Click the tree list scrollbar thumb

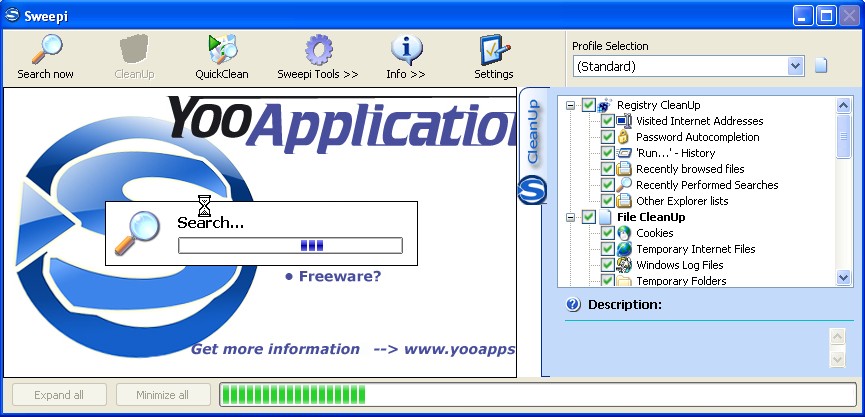click(x=843, y=136)
